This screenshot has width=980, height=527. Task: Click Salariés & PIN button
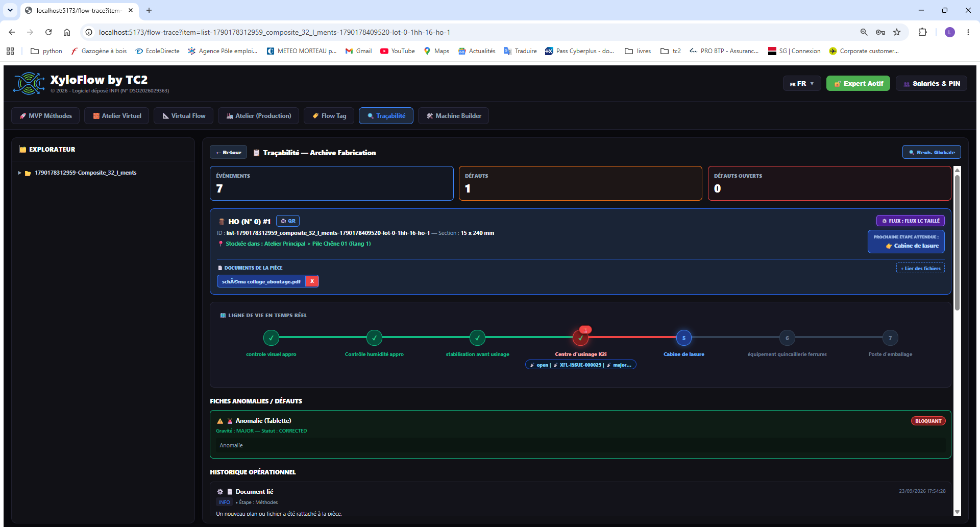(931, 84)
